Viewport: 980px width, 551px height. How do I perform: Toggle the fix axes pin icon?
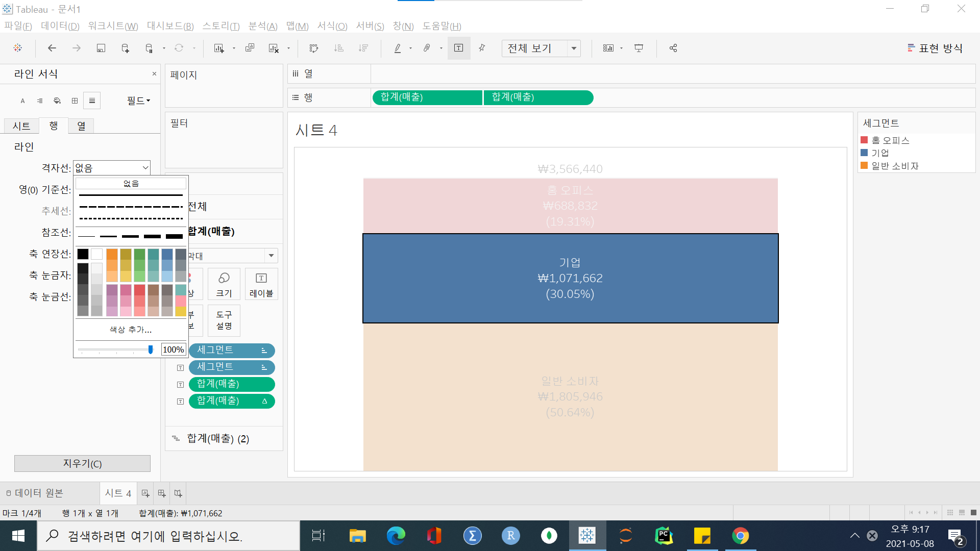coord(482,48)
